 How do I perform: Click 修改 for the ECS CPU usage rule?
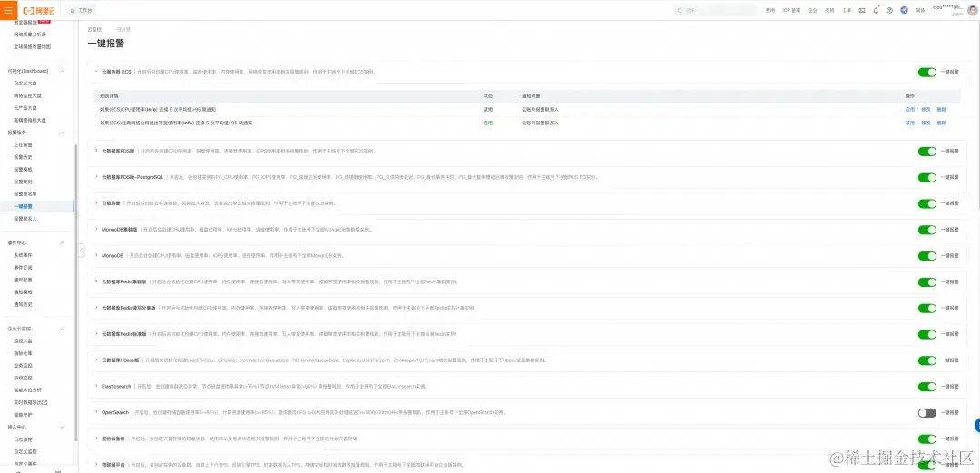[x=926, y=109]
